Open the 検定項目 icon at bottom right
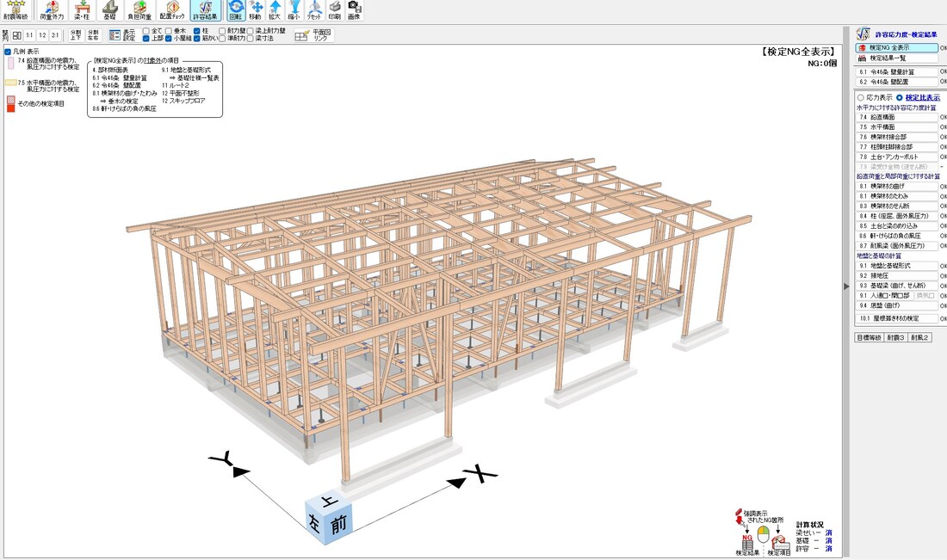 [x=780, y=544]
